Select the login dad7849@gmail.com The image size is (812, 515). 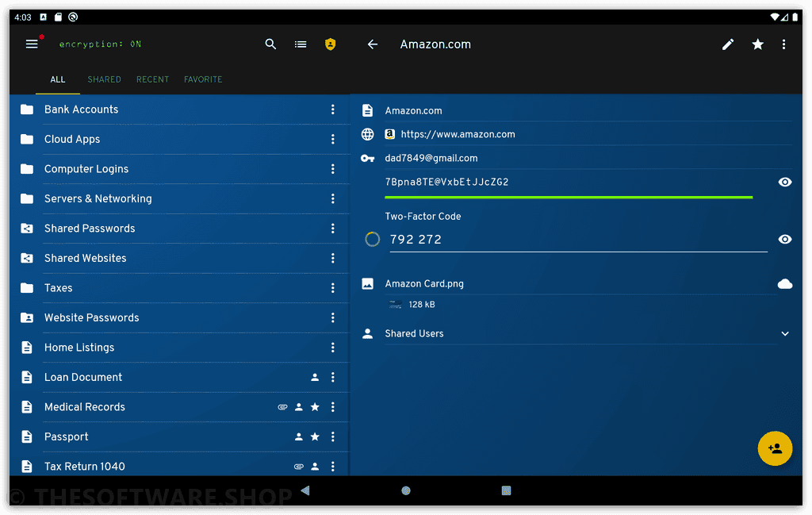point(431,158)
